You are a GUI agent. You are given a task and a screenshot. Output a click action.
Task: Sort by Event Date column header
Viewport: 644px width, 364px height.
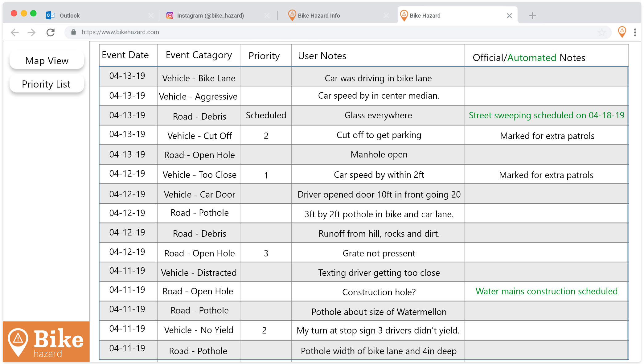click(125, 55)
